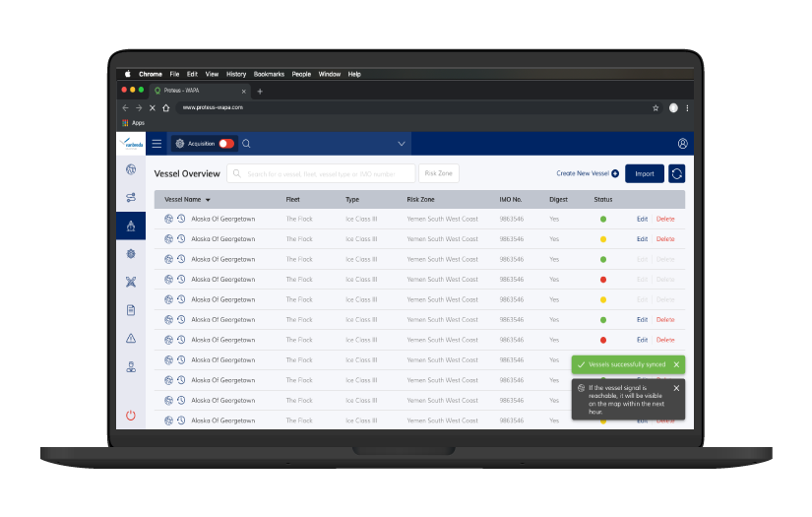Open the user profile account icon
Screen dimensions: 812x517
click(682, 144)
